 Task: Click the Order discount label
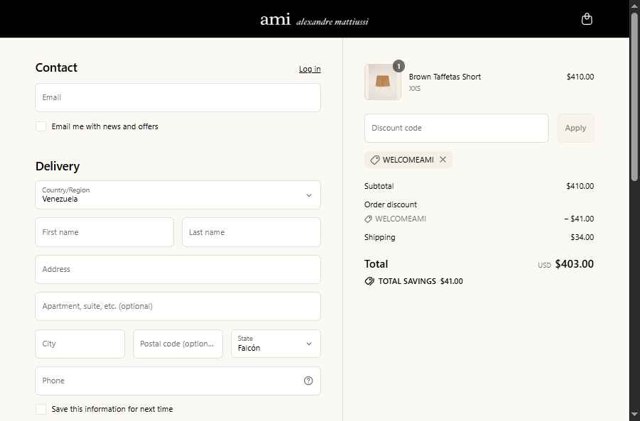pyautogui.click(x=391, y=205)
